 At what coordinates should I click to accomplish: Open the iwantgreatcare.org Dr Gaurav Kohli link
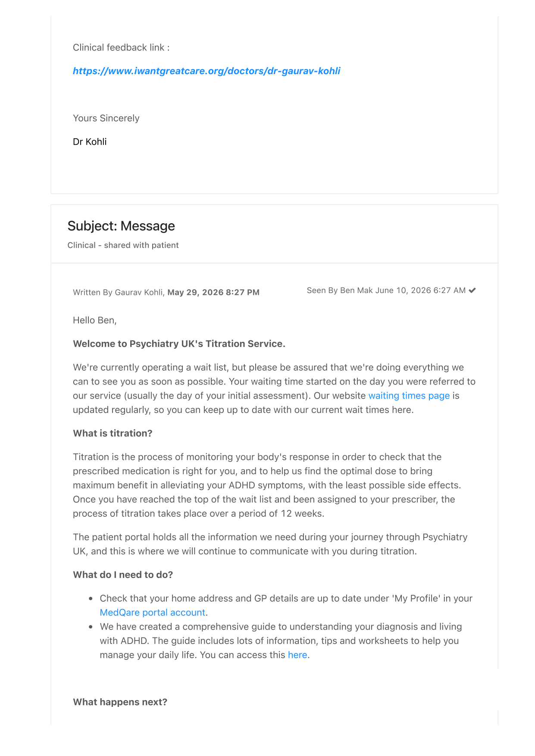pyautogui.click(x=206, y=71)
